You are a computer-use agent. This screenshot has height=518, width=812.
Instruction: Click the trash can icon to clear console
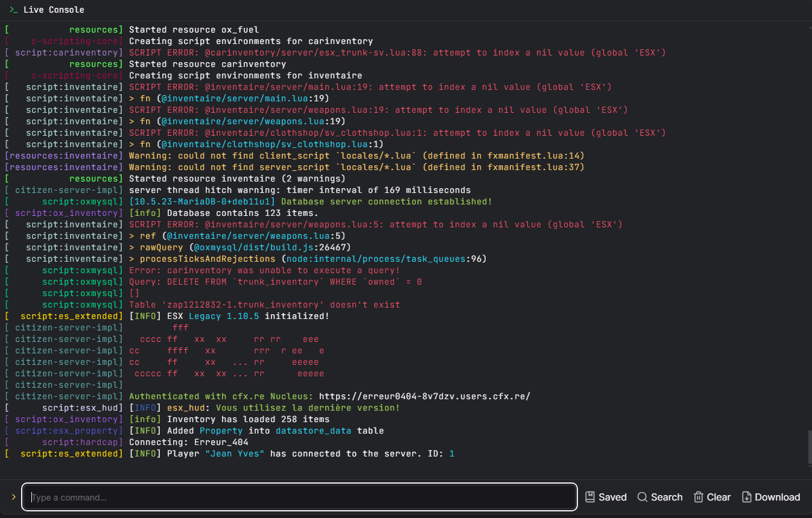(699, 497)
